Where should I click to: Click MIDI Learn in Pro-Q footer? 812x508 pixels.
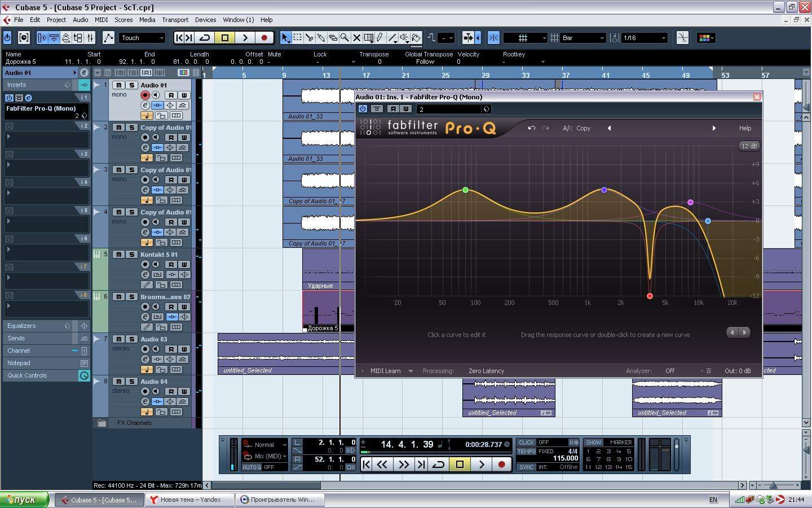pos(385,371)
